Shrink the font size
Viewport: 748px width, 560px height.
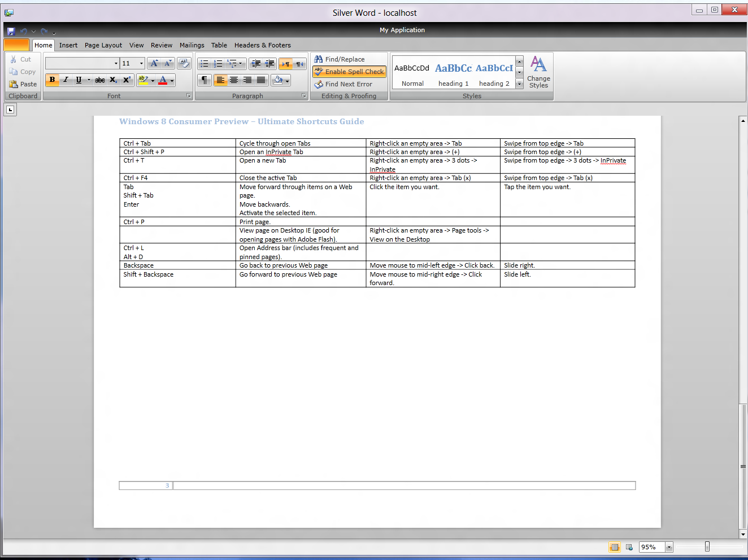point(168,63)
